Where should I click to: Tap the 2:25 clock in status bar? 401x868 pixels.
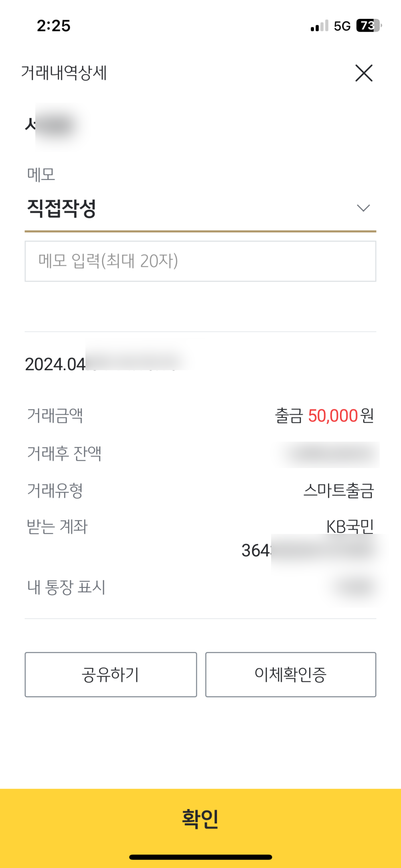[x=53, y=26]
